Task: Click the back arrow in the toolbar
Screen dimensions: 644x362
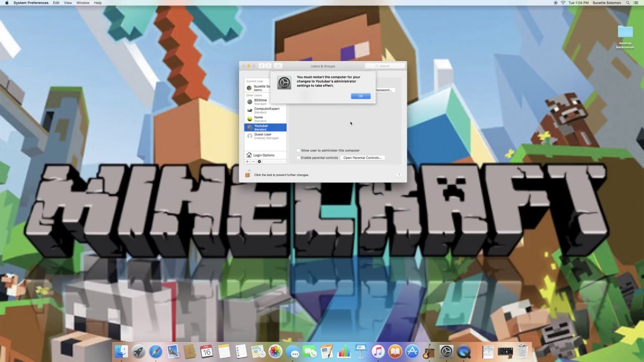Action: tap(262, 66)
